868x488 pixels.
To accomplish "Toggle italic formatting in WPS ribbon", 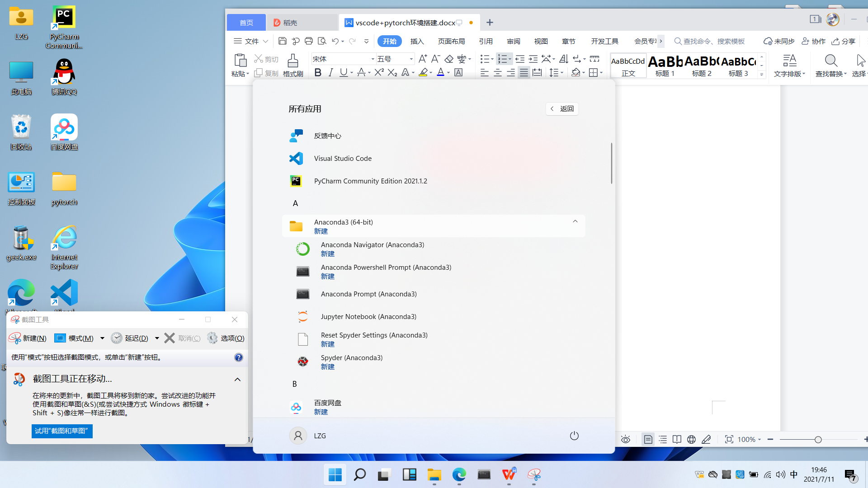I will coord(330,72).
